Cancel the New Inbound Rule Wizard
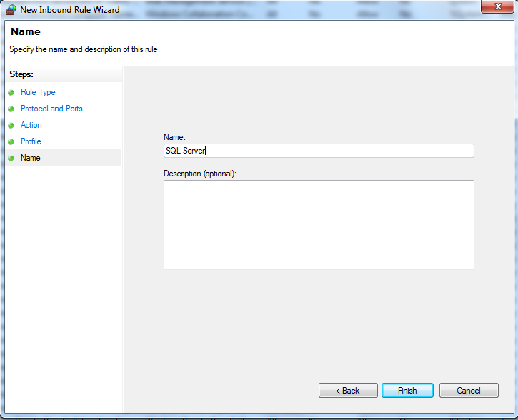 469,390
